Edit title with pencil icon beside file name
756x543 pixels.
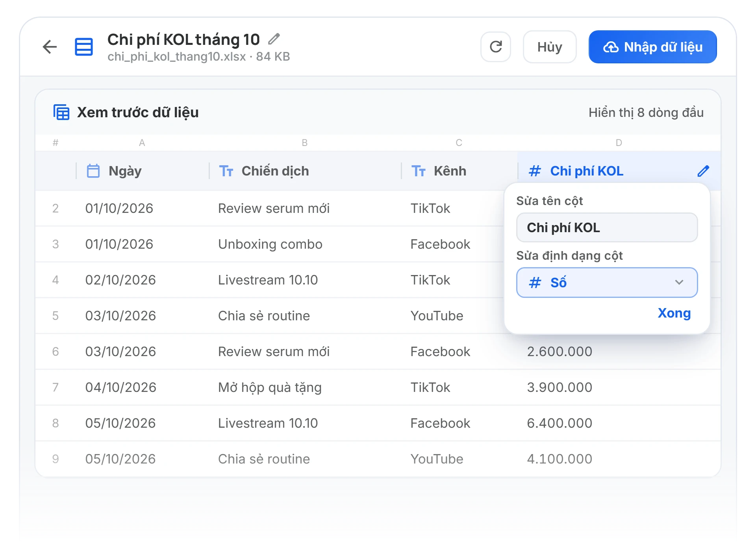(x=274, y=39)
